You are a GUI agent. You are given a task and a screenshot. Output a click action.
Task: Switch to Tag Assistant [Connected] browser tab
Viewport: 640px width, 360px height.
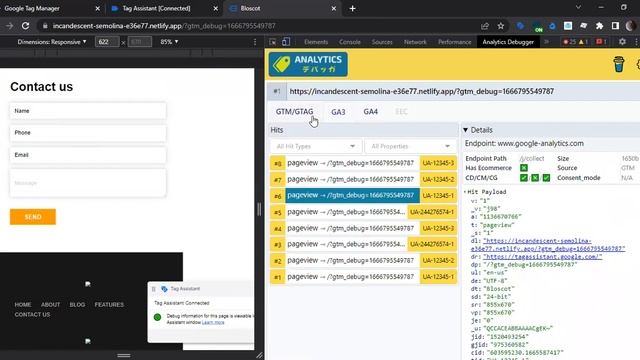click(x=162, y=8)
